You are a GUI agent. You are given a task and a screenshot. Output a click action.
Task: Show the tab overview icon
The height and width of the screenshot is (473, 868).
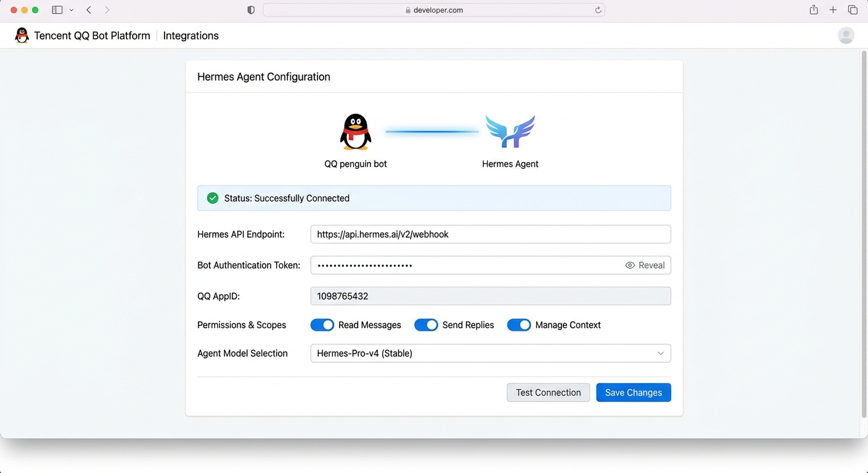(x=853, y=10)
